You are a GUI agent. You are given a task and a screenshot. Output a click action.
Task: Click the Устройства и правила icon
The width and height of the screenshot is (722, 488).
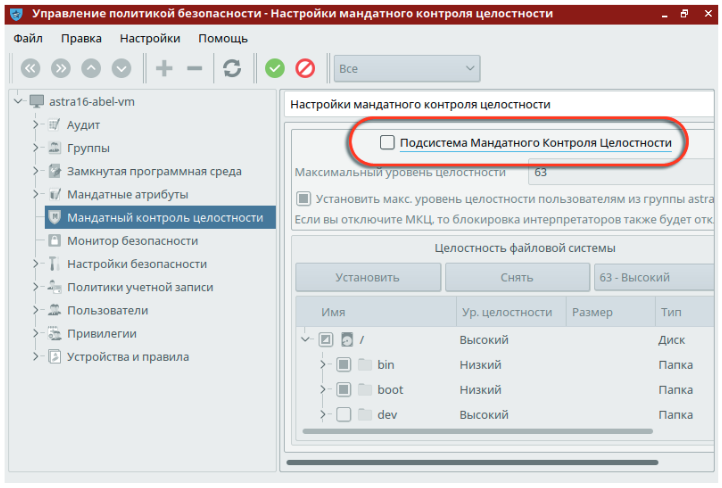54,356
